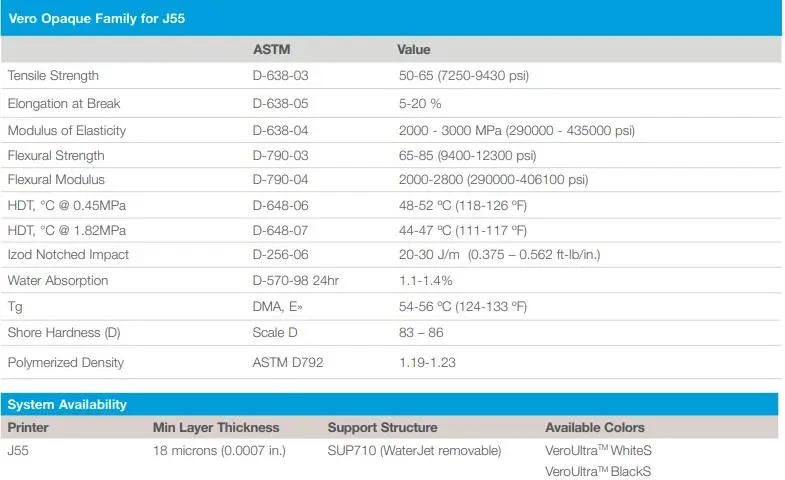Image resolution: width=785 pixels, height=480 pixels.
Task: Click the 'Flexural Strength' row label
Action: point(56,156)
